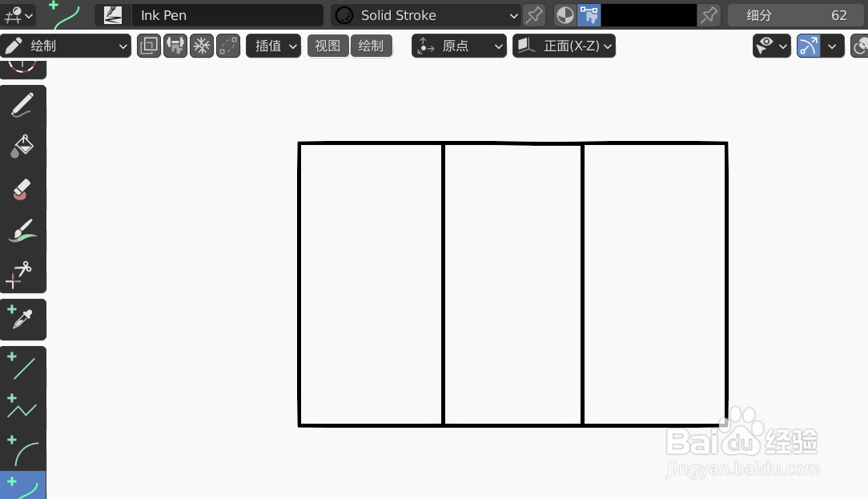Toggle additive drawing snowflake icon
Viewport: 868px width, 499px height.
[202, 46]
